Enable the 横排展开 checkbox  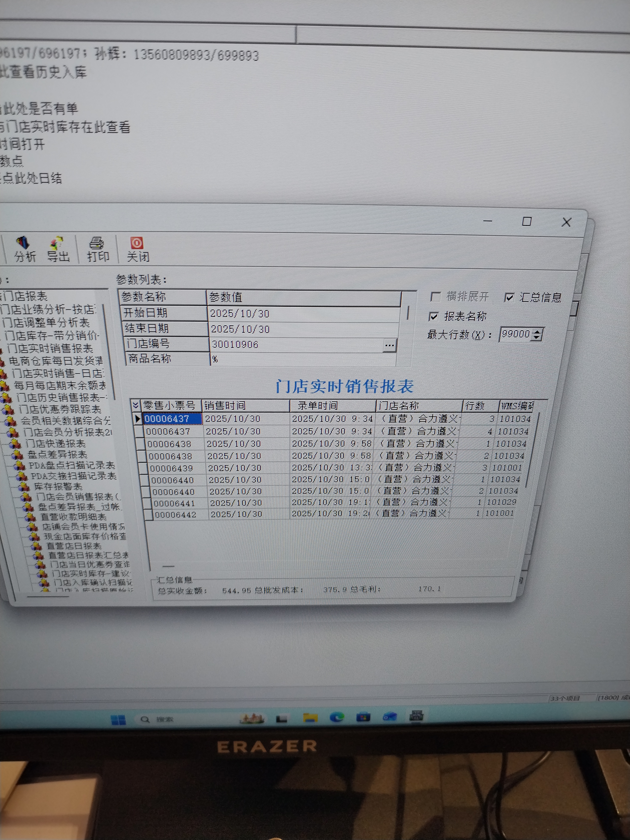436,296
